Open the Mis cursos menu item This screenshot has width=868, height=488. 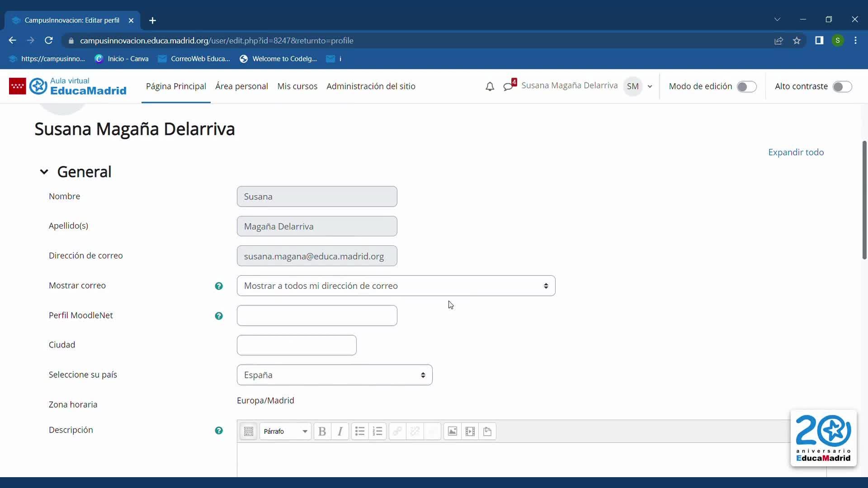click(297, 86)
